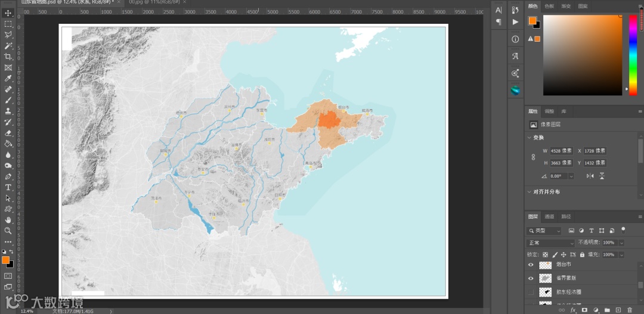644x314 pixels.
Task: Show the 胶东经济圈 layer
Action: click(531, 292)
